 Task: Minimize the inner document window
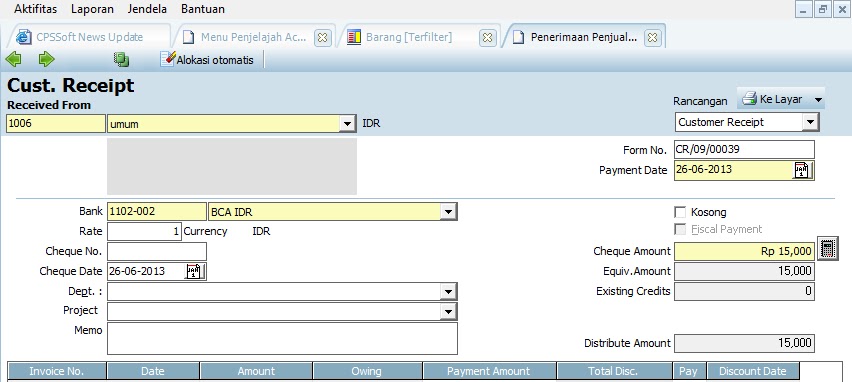pos(804,9)
